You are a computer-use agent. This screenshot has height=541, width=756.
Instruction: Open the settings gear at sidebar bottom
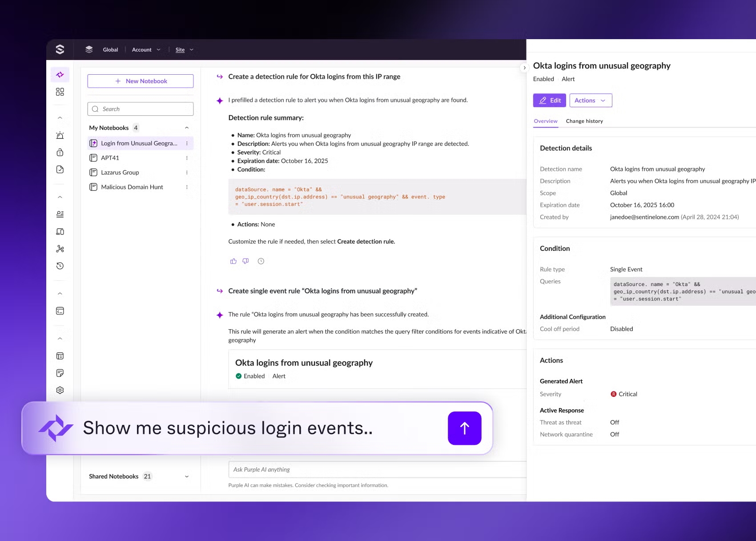pos(60,390)
